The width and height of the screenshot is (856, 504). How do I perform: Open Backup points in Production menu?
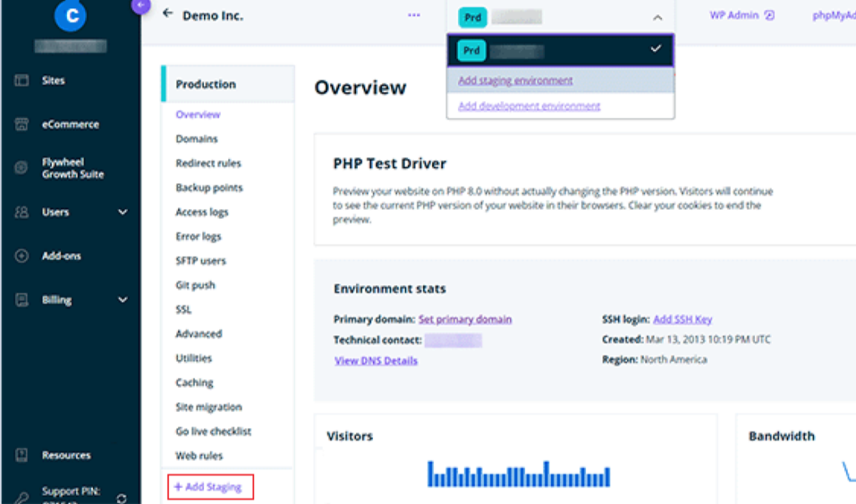point(209,188)
